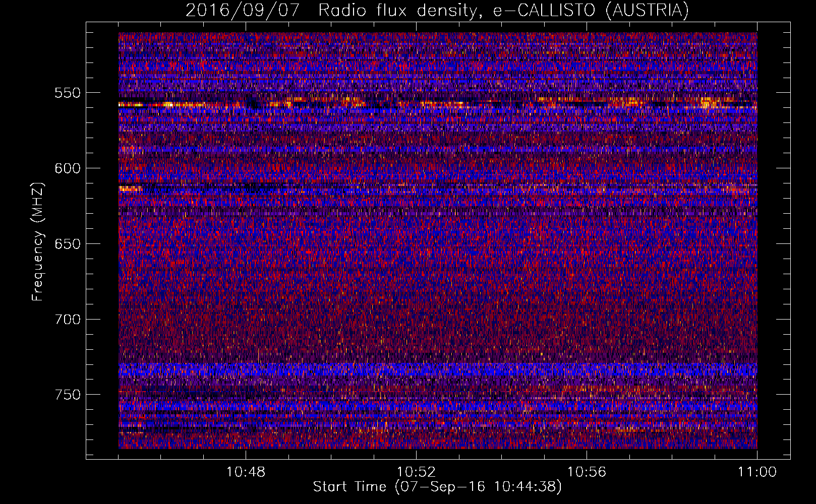816x504 pixels.
Task: Select the 750 frequency tick label
Action: tap(68, 395)
